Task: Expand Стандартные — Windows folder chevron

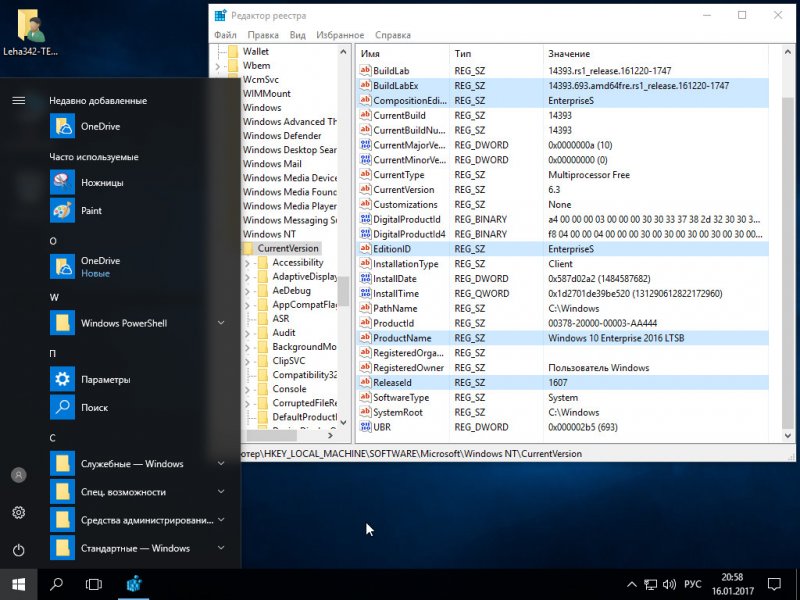Action: [x=221, y=548]
